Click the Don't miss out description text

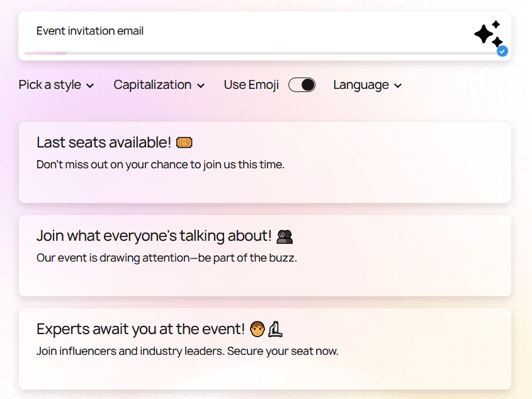pyautogui.click(x=159, y=164)
